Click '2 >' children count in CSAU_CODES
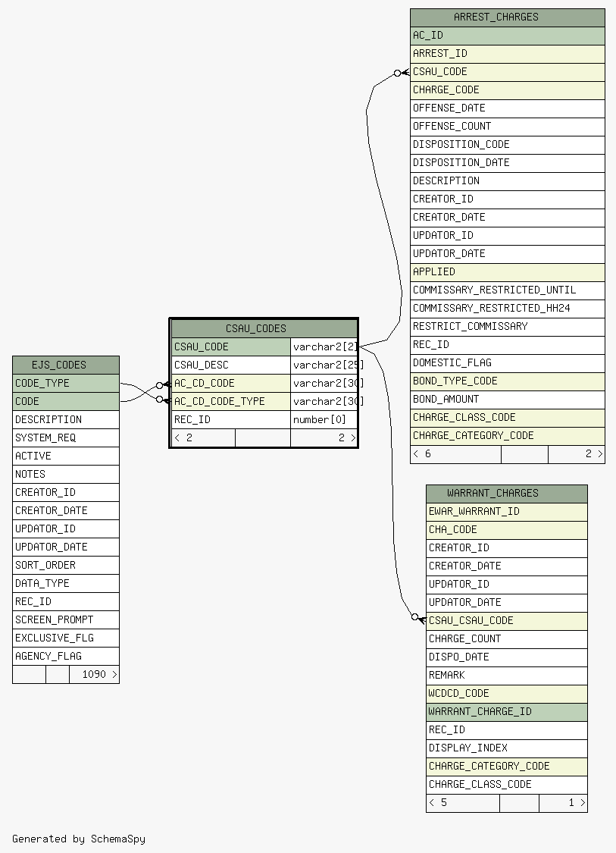 tap(324, 438)
